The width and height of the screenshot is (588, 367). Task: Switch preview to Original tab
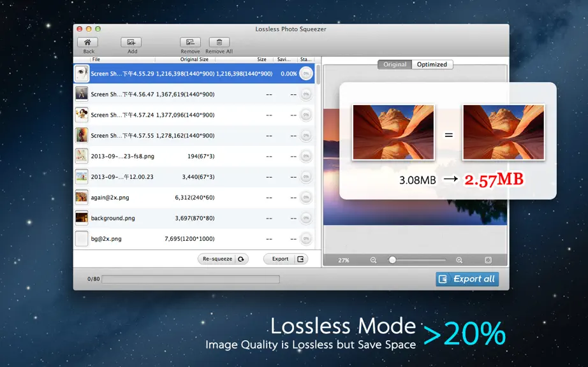point(395,64)
